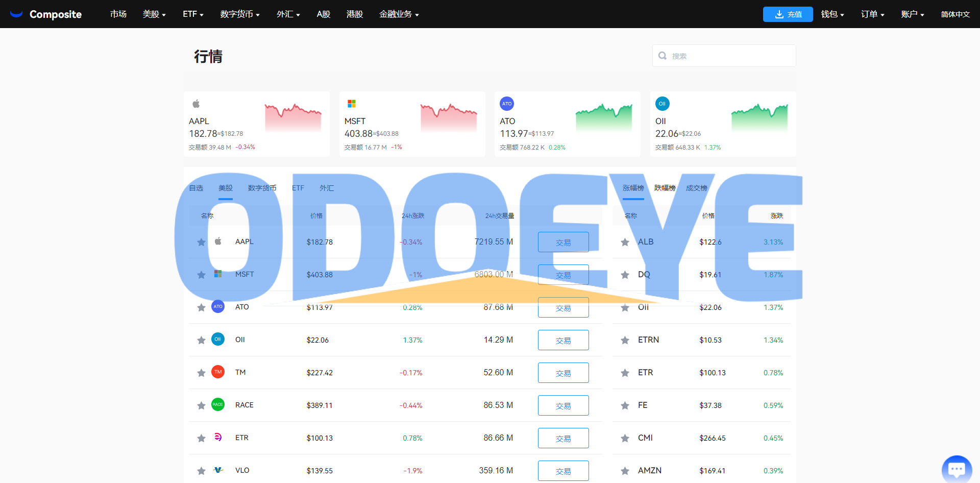Switch to the 外汇 tab in table

pos(327,188)
